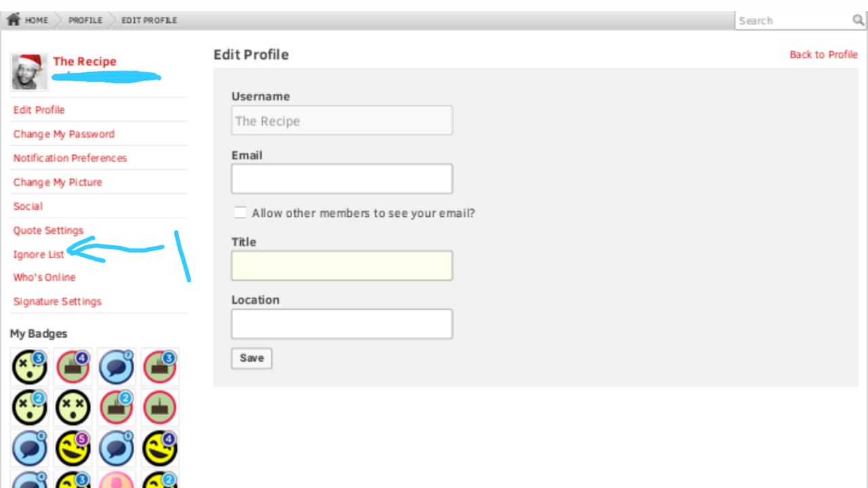Go to Change My Password

point(64,134)
